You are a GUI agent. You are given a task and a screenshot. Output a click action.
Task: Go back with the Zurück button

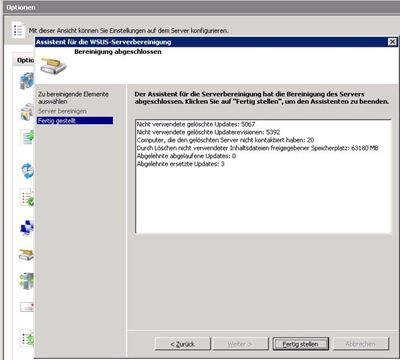pyautogui.click(x=183, y=344)
